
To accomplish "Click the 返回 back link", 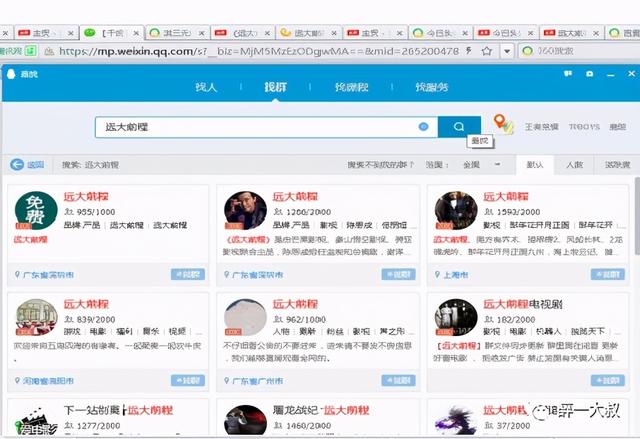I will coord(36,165).
